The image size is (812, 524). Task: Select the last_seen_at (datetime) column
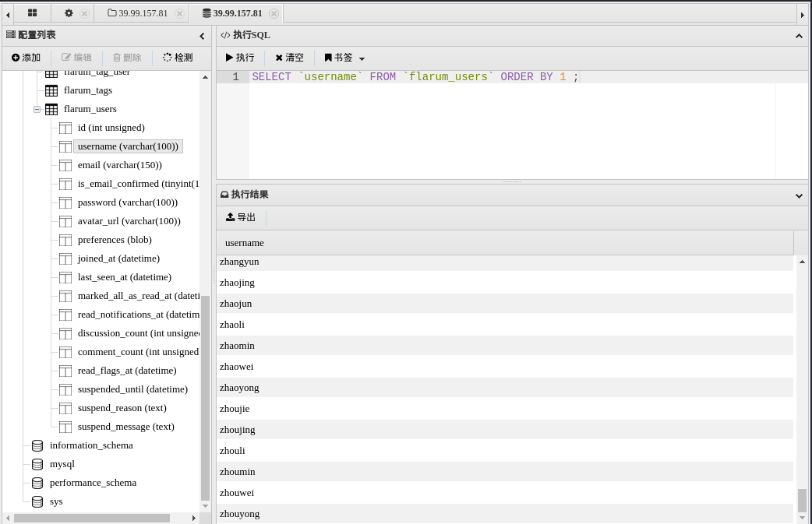[x=124, y=276]
